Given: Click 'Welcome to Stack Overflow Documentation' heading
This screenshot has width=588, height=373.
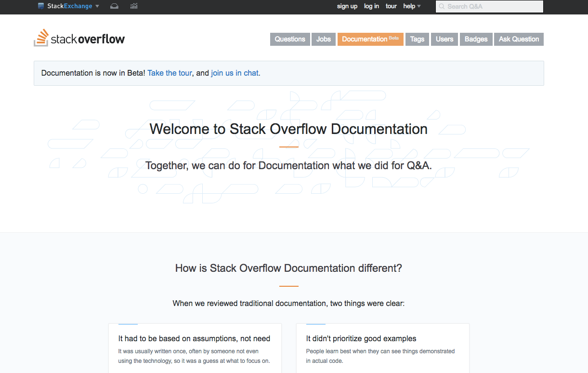Looking at the screenshot, I should (288, 129).
